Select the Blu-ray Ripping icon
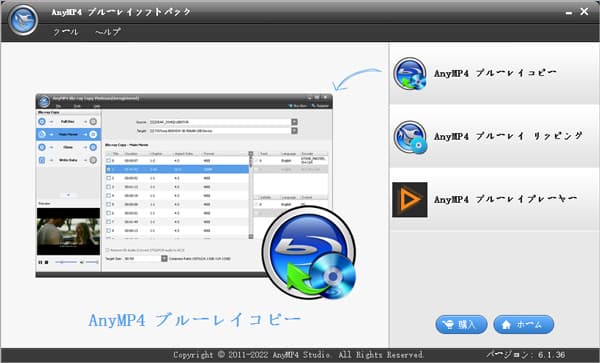The image size is (600, 363). pos(410,137)
